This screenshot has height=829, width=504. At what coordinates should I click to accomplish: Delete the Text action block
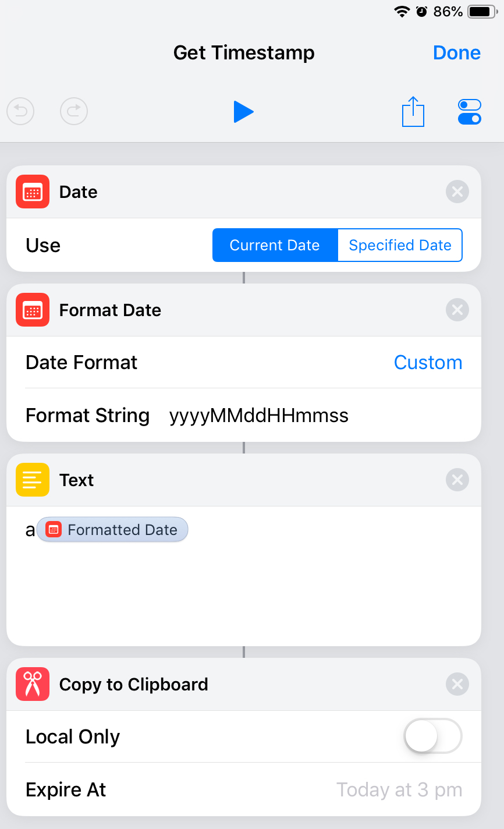457,480
